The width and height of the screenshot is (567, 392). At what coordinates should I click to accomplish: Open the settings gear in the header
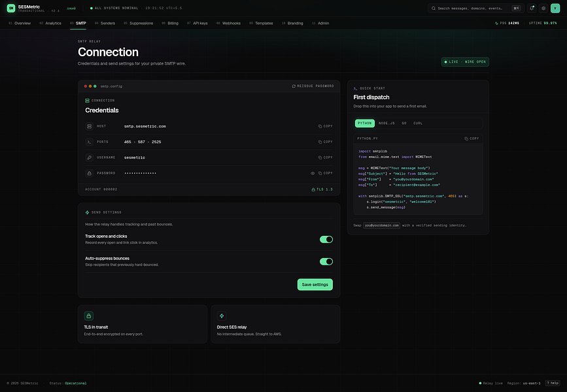543,8
